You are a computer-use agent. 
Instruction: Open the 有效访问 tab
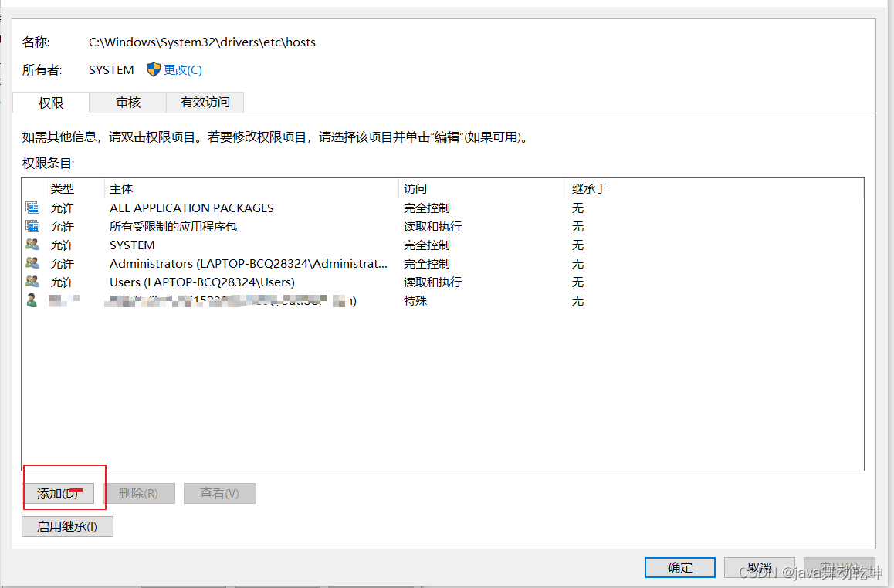[205, 103]
